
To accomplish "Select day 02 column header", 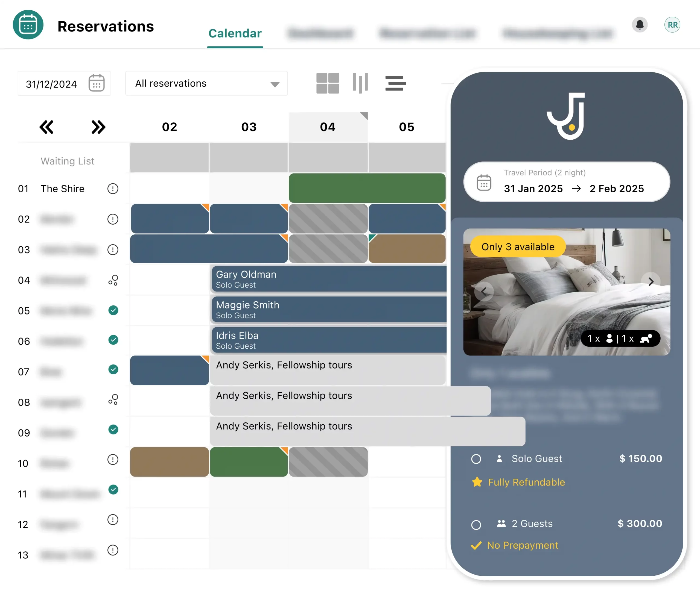I will pyautogui.click(x=170, y=127).
